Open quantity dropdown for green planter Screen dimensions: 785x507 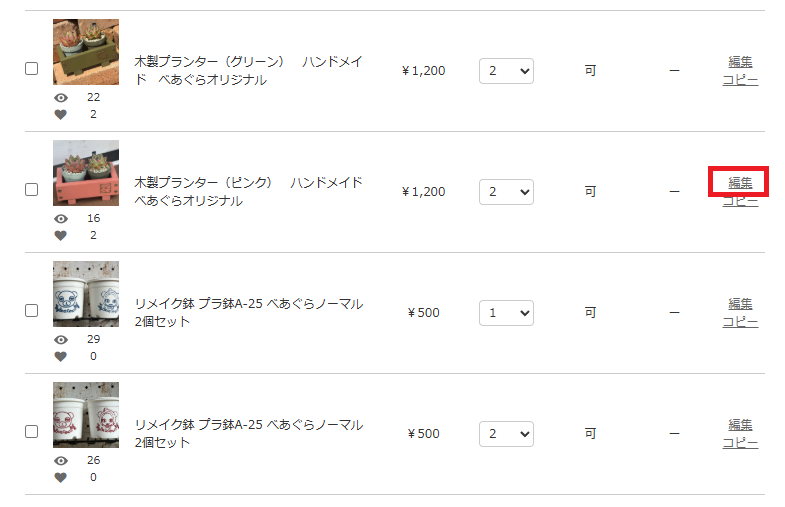pyautogui.click(x=506, y=71)
